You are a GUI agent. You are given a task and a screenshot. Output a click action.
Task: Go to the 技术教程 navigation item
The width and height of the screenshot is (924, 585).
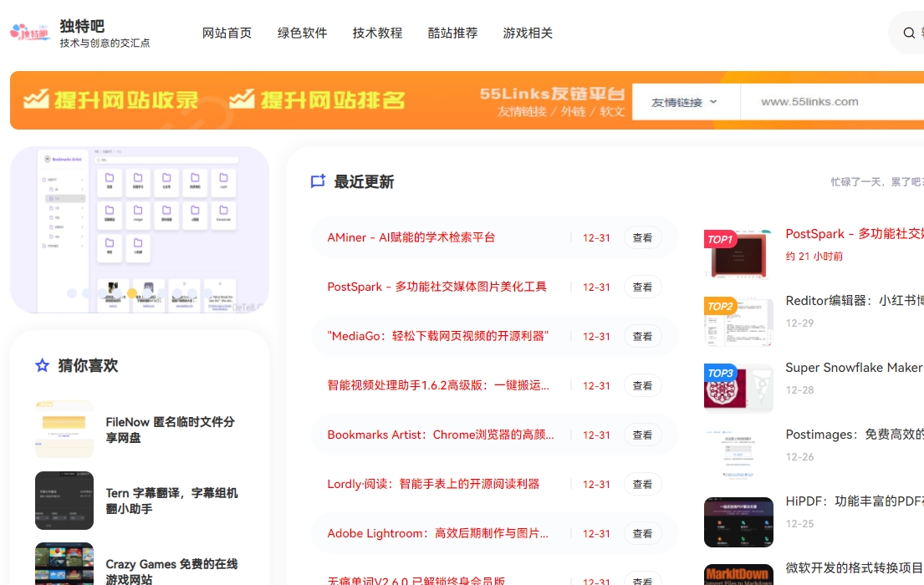click(377, 33)
